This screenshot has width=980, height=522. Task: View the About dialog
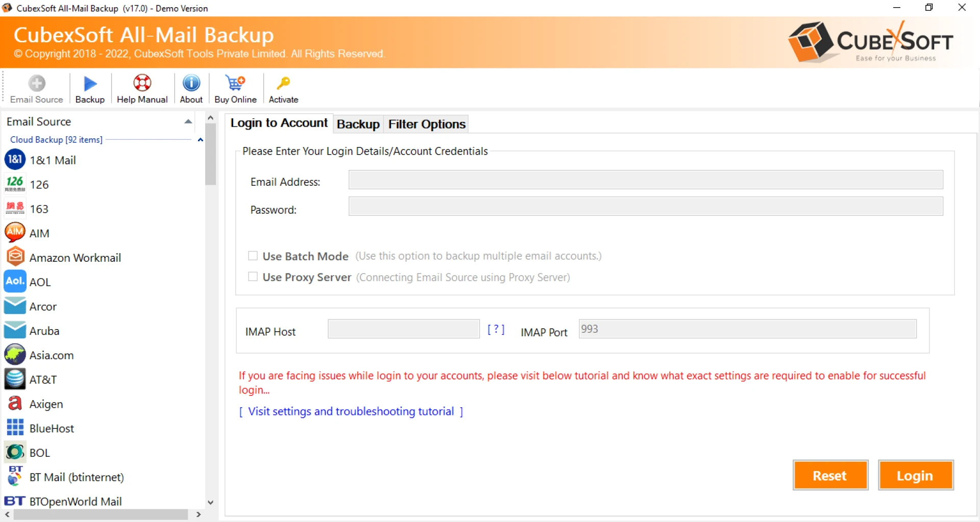(191, 88)
